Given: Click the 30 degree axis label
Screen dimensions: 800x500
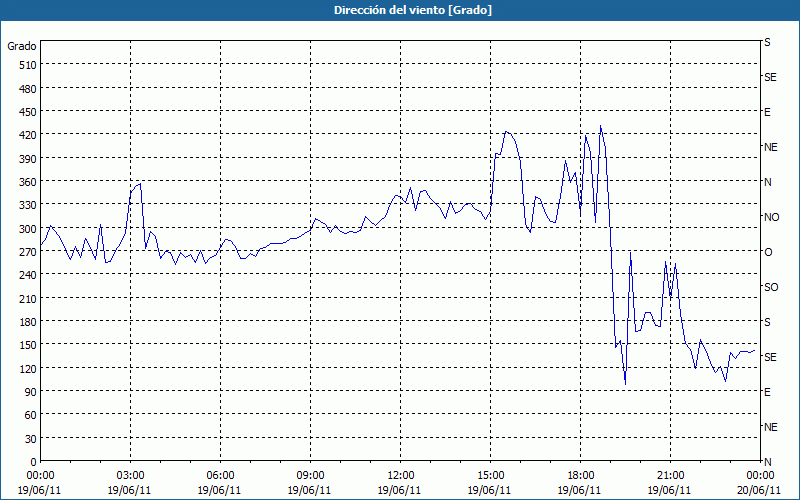Looking at the screenshot, I should tap(31, 439).
